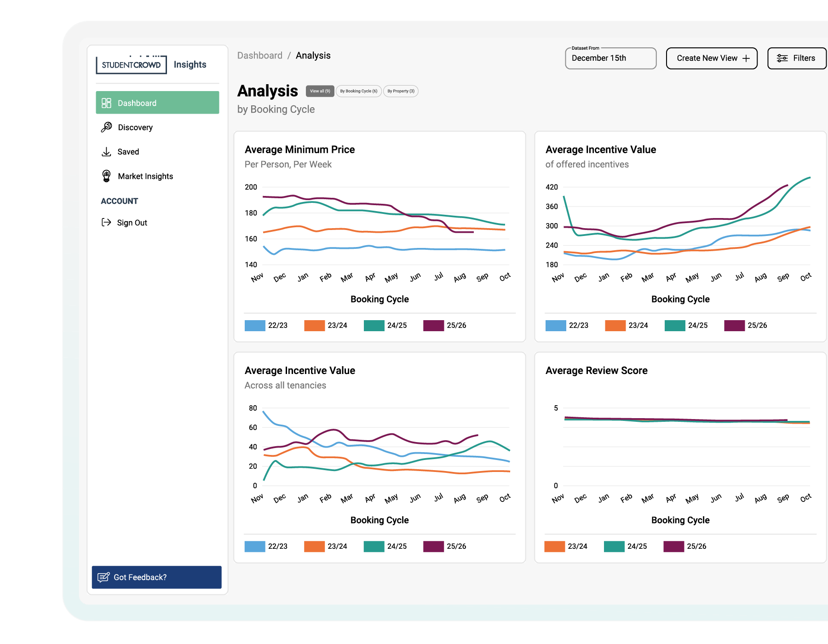Select the Dashboard grid icon
The height and width of the screenshot is (644, 828).
pyautogui.click(x=106, y=103)
